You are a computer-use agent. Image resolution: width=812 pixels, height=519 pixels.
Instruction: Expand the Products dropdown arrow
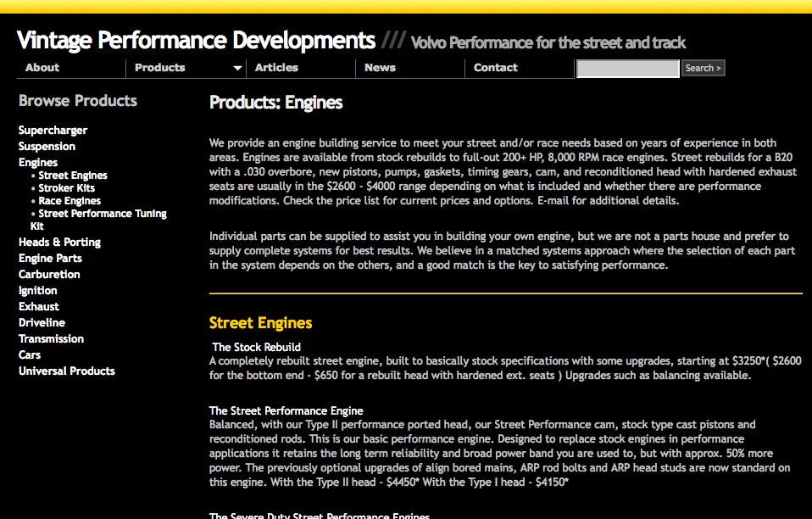click(x=237, y=68)
